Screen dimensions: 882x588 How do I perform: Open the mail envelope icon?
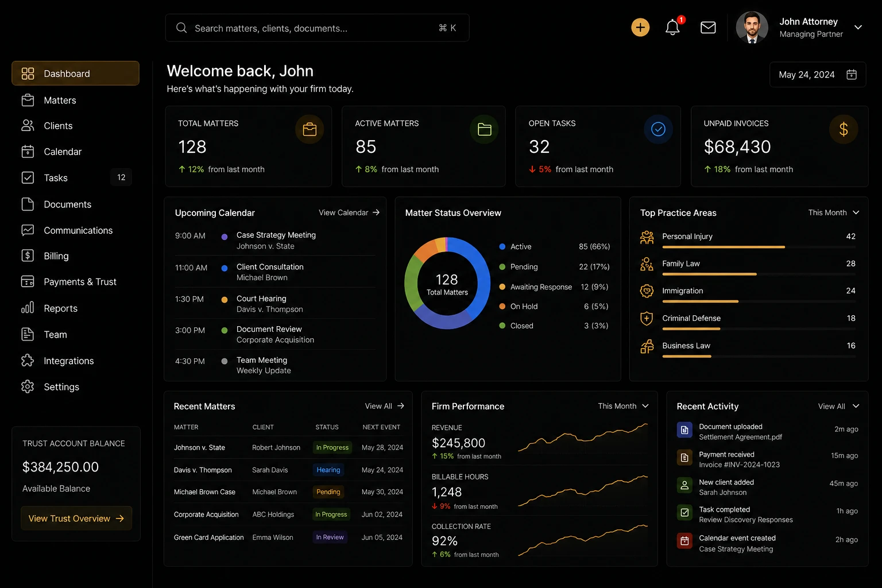pyautogui.click(x=708, y=28)
